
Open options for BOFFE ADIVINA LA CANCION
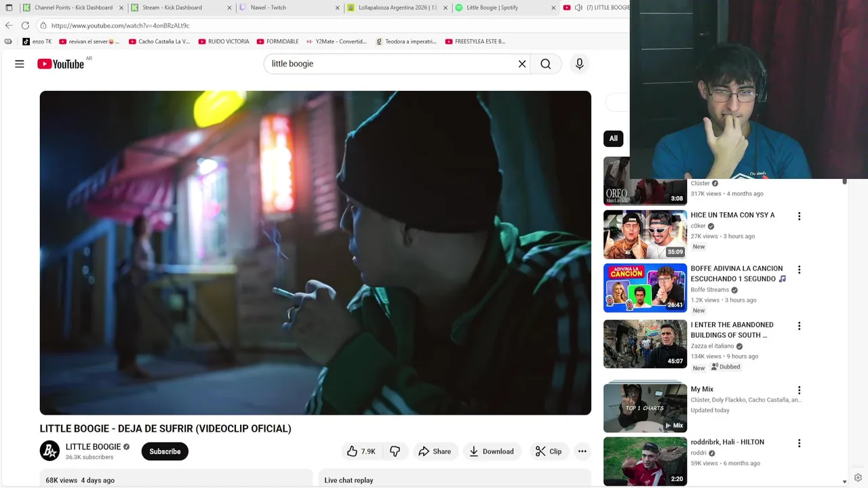point(799,270)
